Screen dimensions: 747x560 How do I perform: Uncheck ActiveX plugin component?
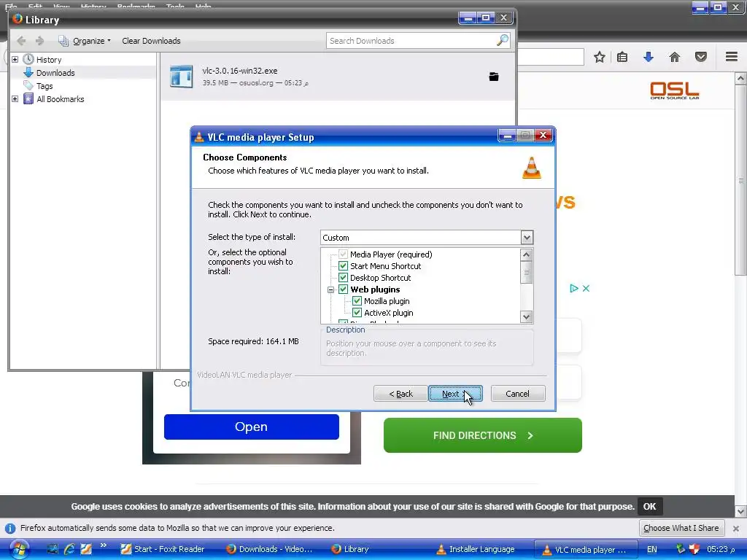[357, 313]
